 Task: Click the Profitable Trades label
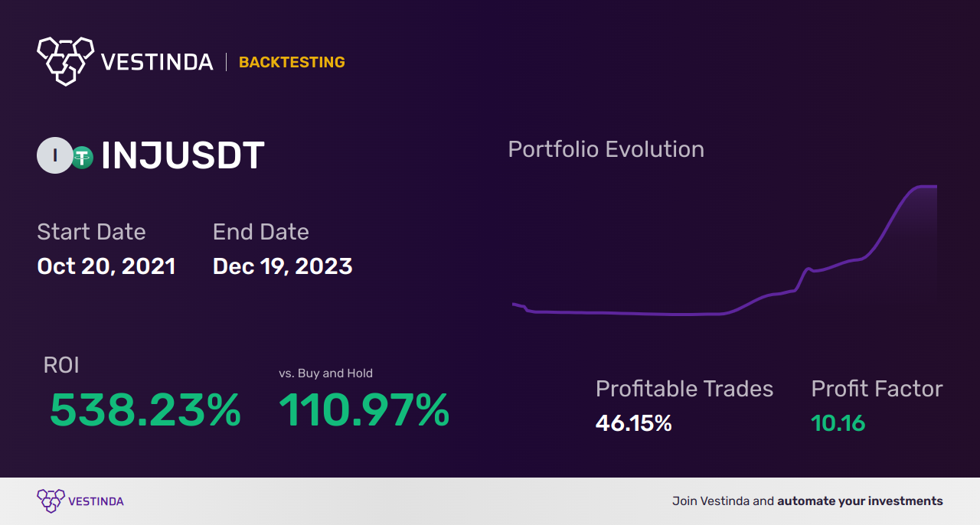click(684, 389)
